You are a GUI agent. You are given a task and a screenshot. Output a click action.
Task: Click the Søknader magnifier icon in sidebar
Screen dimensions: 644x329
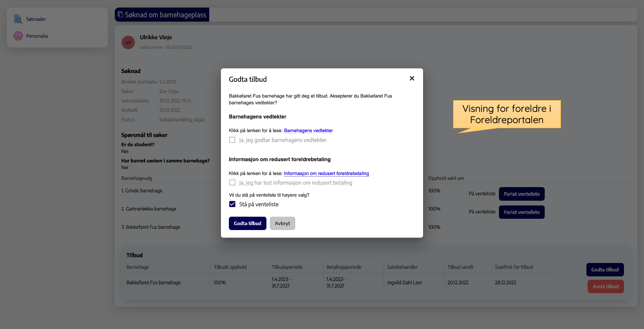(x=18, y=19)
